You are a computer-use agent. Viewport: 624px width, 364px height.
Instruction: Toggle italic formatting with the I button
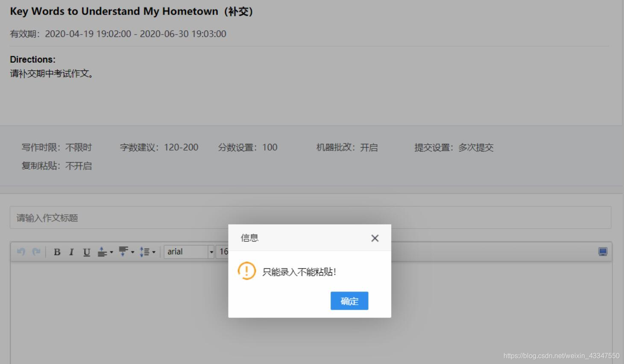tap(71, 252)
